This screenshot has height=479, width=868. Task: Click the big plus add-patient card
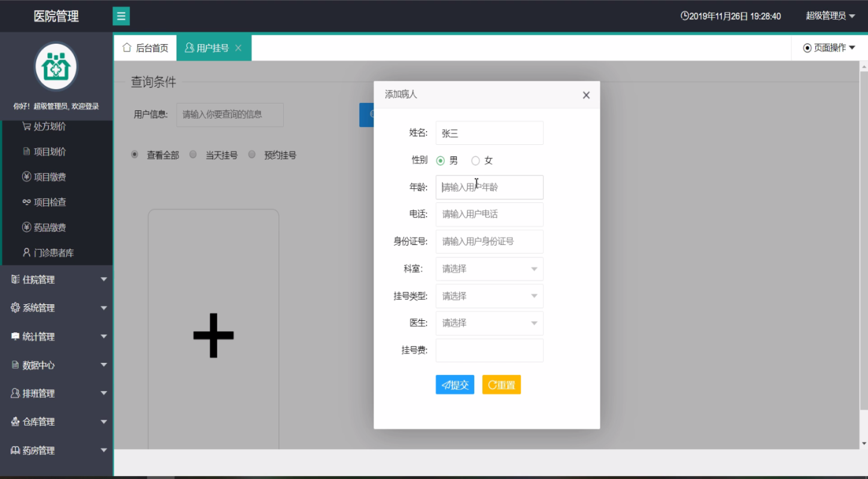pyautogui.click(x=213, y=335)
